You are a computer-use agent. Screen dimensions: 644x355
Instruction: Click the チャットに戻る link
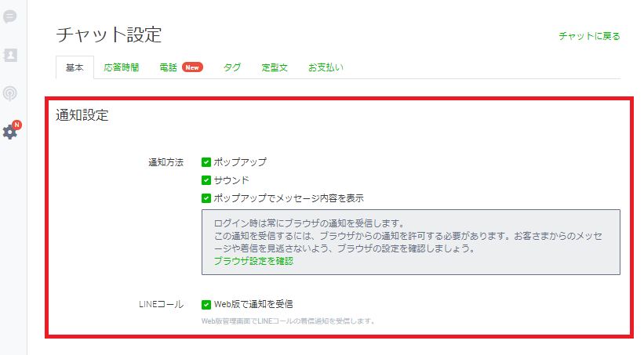589,36
